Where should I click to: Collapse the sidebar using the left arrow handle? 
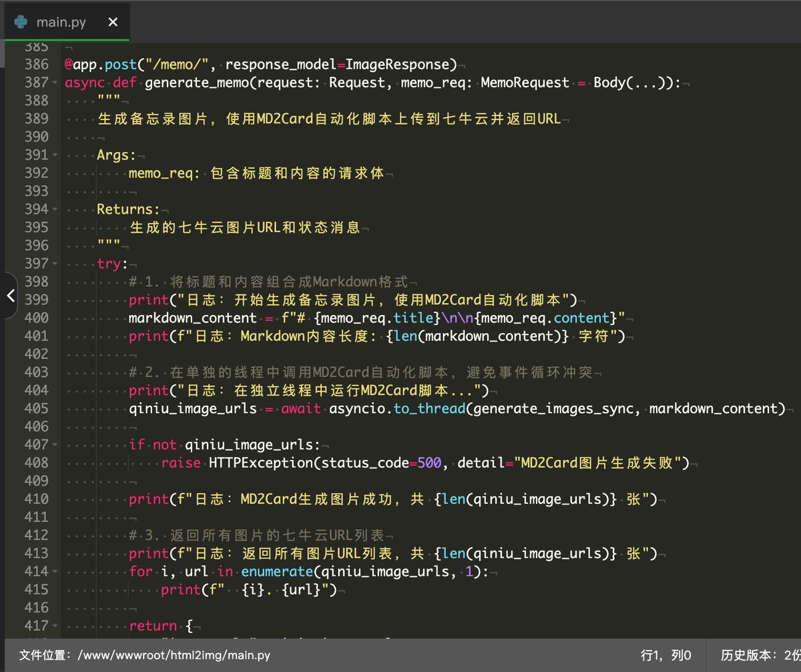tap(9, 296)
